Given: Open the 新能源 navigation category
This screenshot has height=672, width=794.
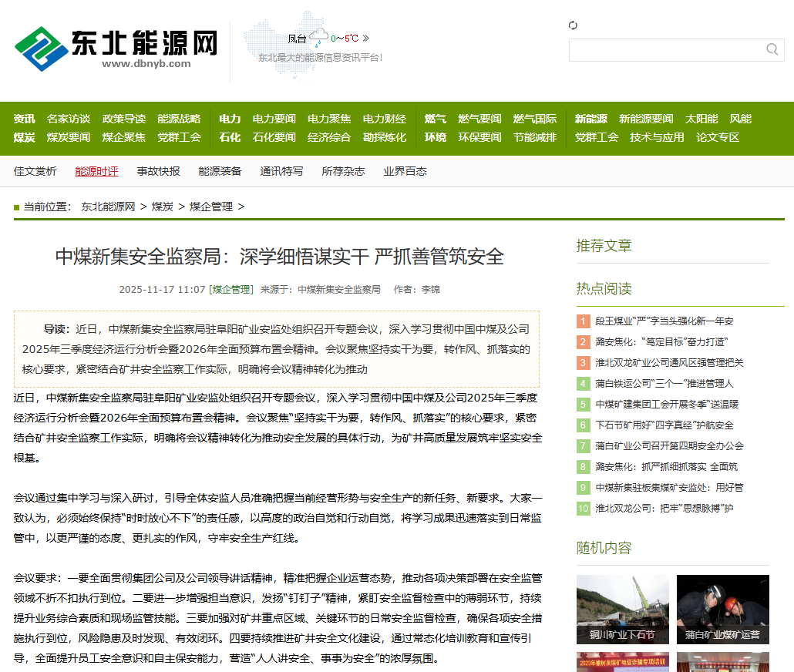Looking at the screenshot, I should click(590, 119).
